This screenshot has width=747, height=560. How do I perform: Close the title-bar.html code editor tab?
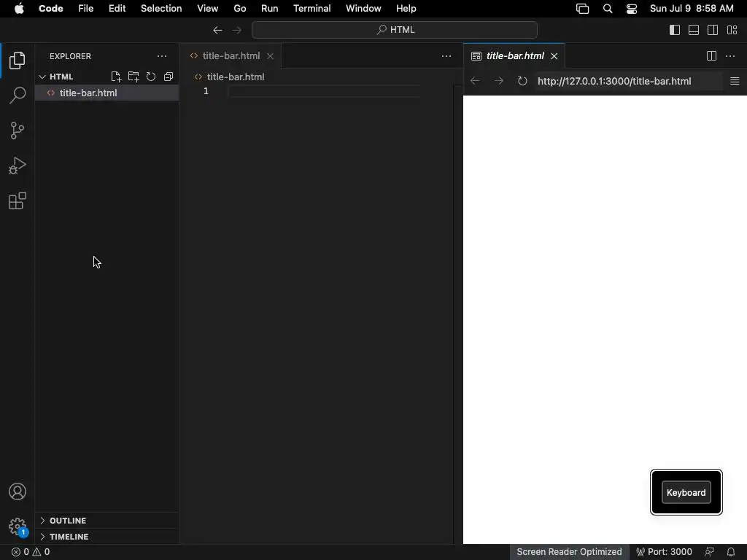pyautogui.click(x=270, y=56)
